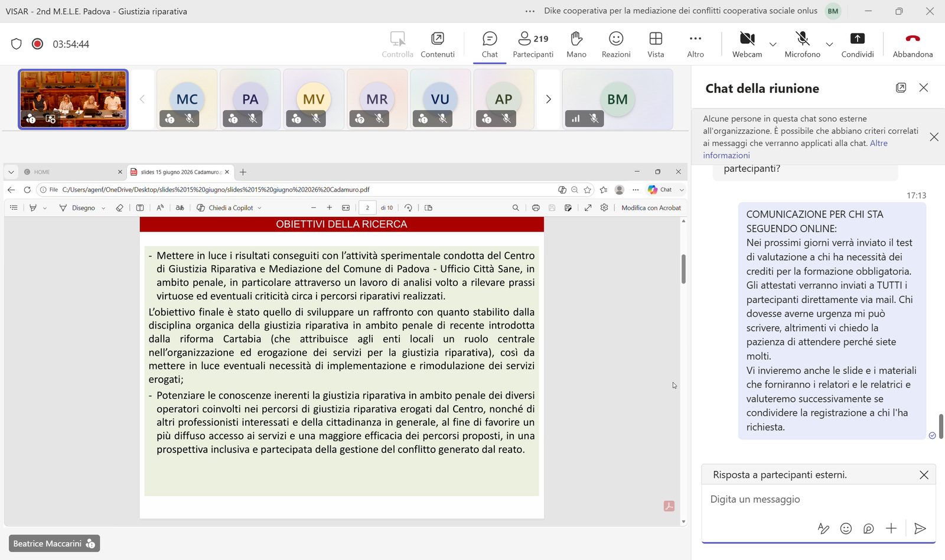The width and height of the screenshot is (945, 560).
Task: Select the VU participant tile
Action: click(x=440, y=99)
